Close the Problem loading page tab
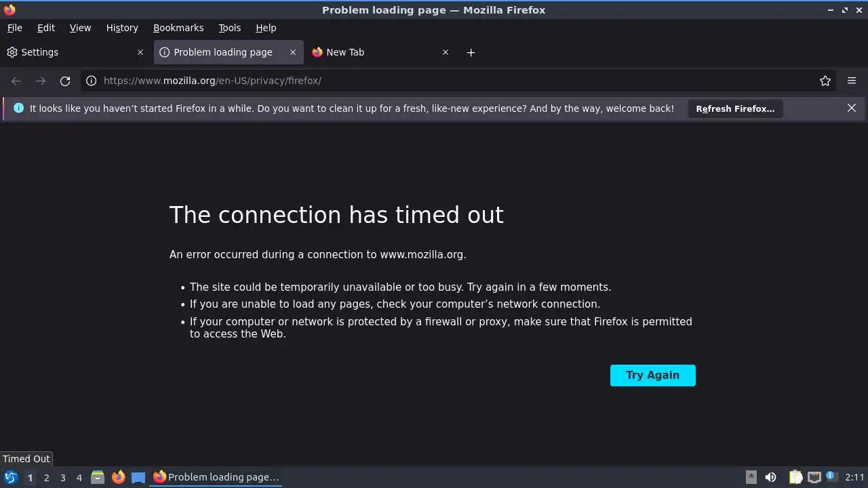 point(293,52)
